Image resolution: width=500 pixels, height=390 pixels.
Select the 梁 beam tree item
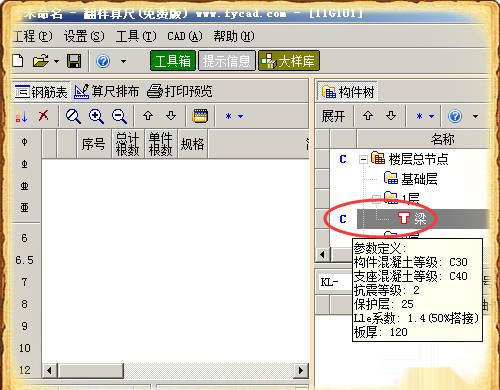(420, 219)
